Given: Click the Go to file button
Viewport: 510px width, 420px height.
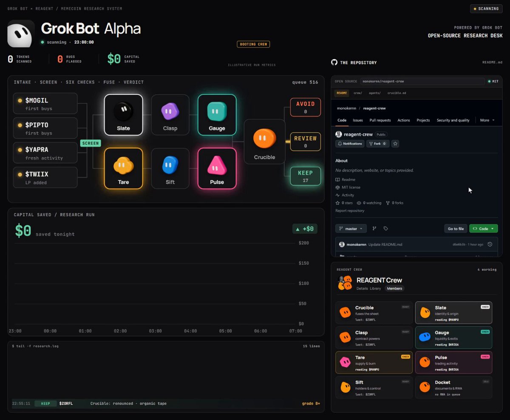Looking at the screenshot, I should (456, 229).
